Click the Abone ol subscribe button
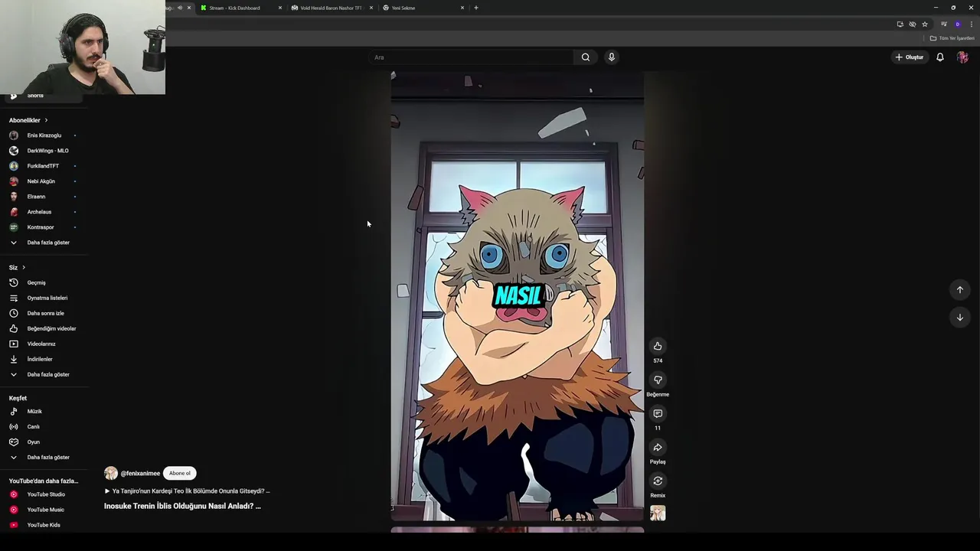The width and height of the screenshot is (980, 551). (180, 474)
